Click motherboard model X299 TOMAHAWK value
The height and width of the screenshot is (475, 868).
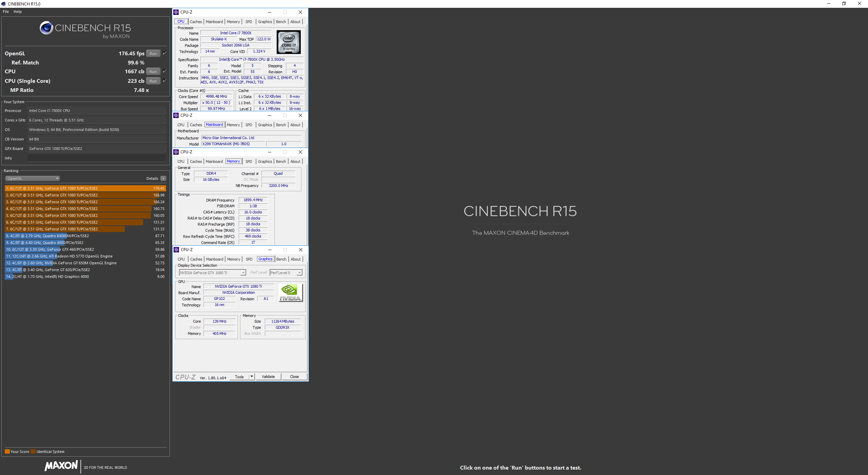click(x=233, y=144)
